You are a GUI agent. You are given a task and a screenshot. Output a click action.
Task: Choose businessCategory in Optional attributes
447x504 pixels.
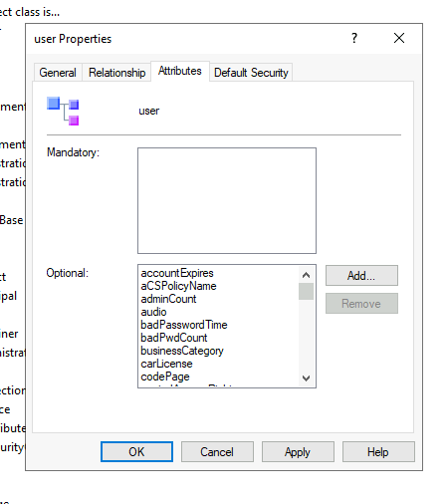182,351
